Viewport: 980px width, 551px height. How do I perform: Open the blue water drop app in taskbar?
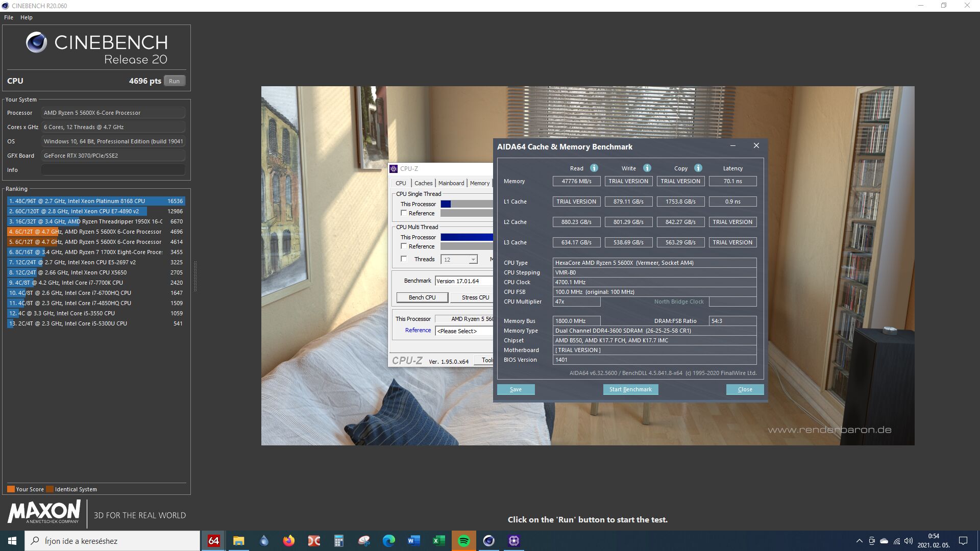pos(263,541)
